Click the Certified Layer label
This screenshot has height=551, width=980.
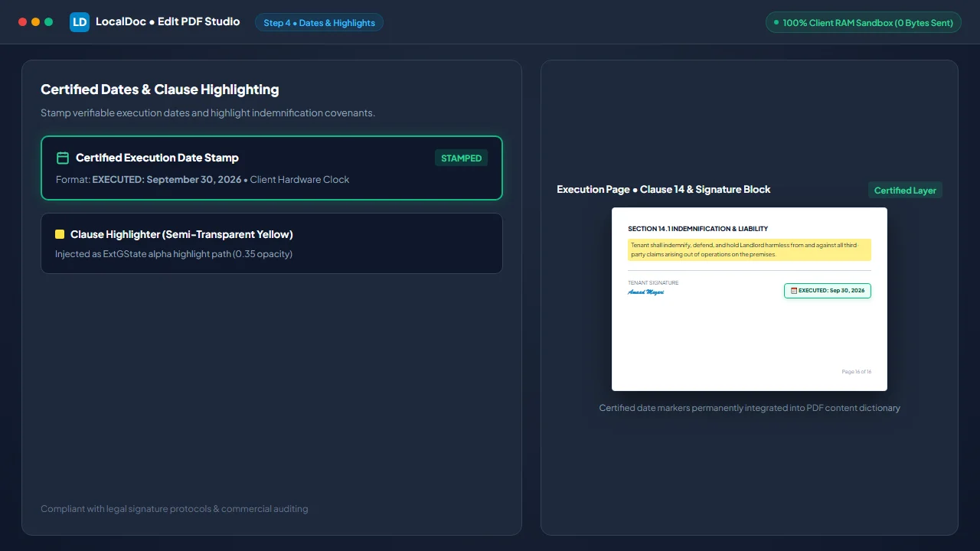click(x=905, y=190)
